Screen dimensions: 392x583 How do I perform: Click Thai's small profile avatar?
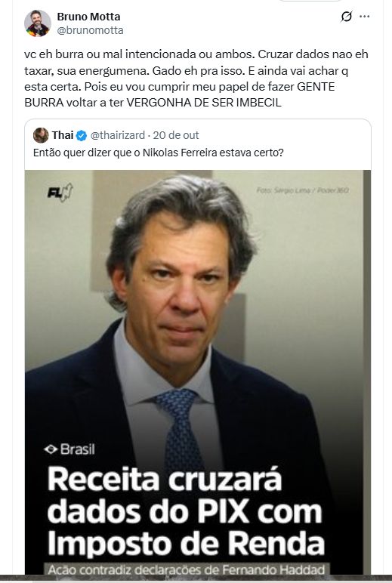point(41,135)
